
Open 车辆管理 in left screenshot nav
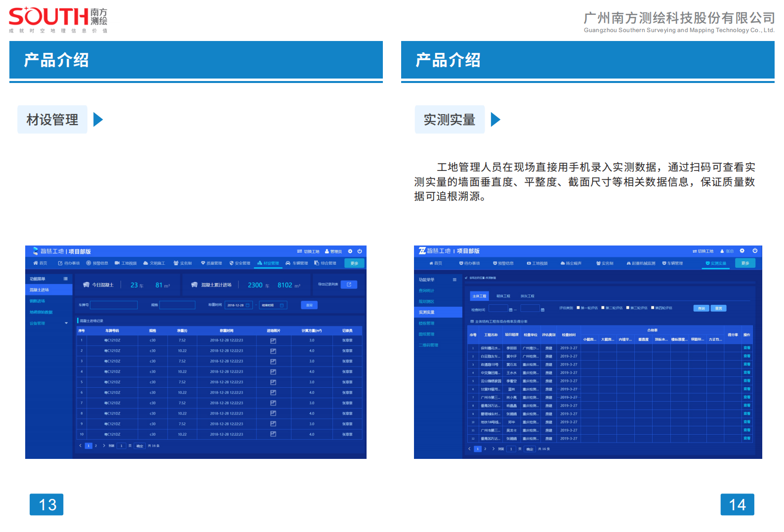click(x=296, y=263)
